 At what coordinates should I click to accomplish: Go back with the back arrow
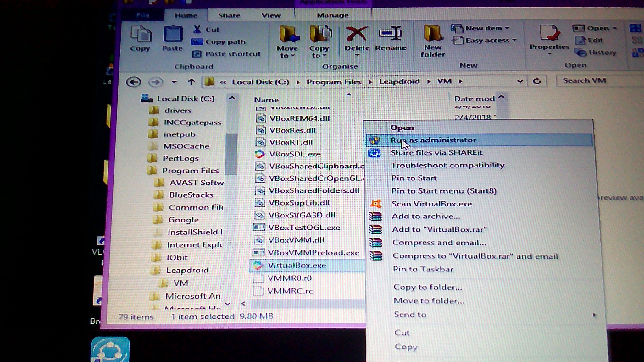[133, 82]
